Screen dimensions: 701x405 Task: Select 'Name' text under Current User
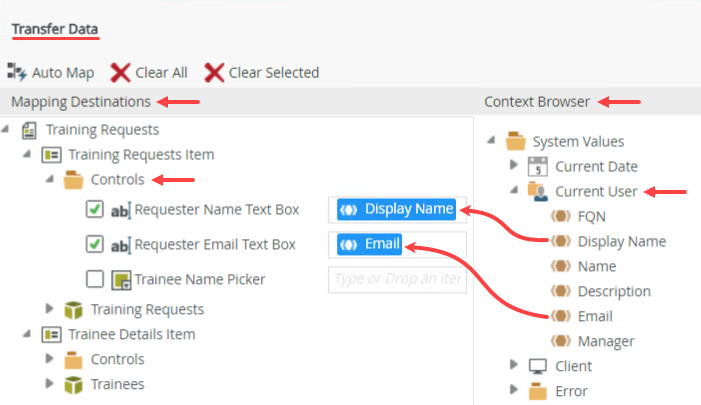[597, 267]
